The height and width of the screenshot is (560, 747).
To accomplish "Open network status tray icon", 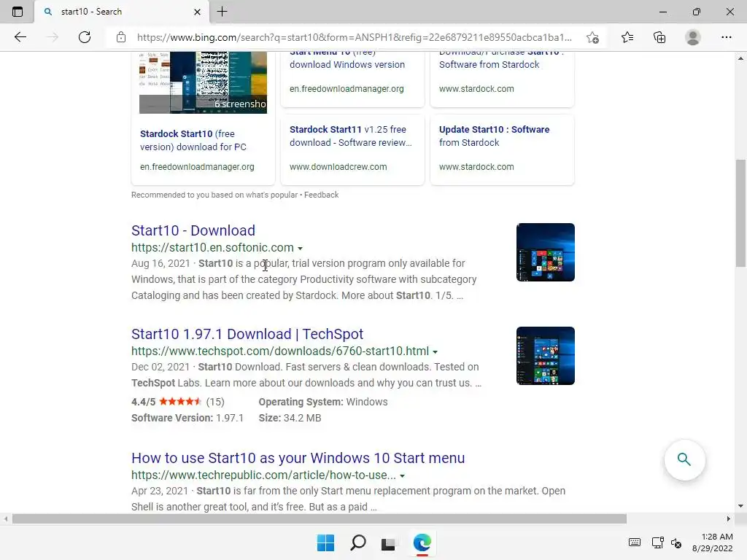I will (658, 542).
